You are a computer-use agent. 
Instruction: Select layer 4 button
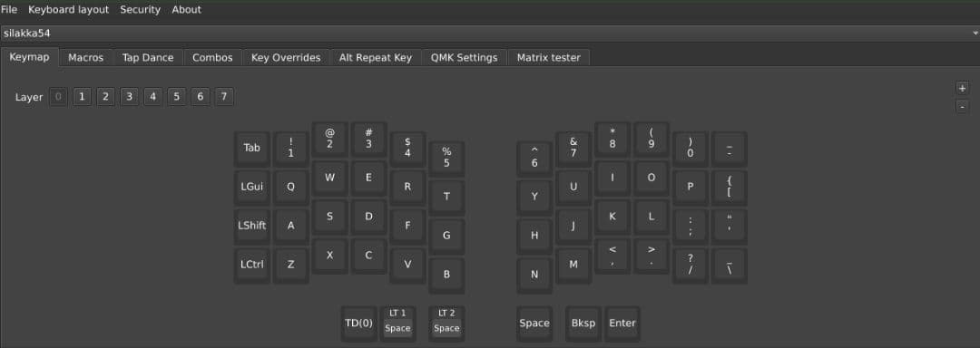point(153,97)
